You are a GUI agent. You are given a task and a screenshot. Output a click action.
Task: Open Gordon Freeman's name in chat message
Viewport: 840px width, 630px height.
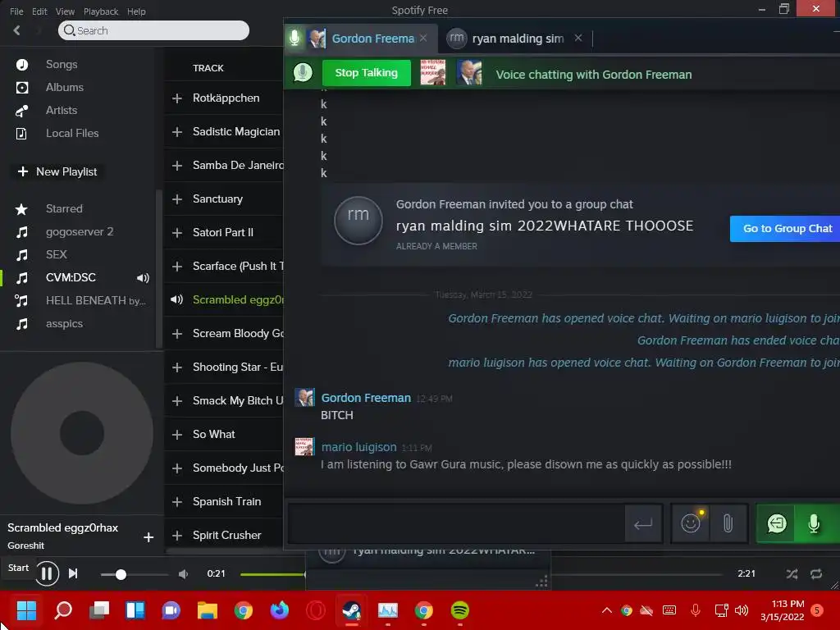pyautogui.click(x=366, y=398)
